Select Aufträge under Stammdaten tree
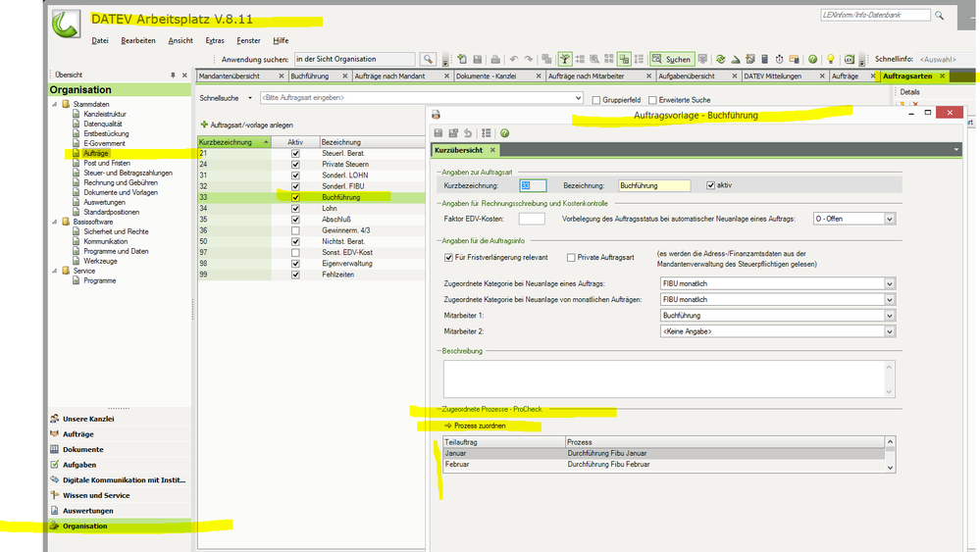This screenshot has width=980, height=552. pos(95,153)
